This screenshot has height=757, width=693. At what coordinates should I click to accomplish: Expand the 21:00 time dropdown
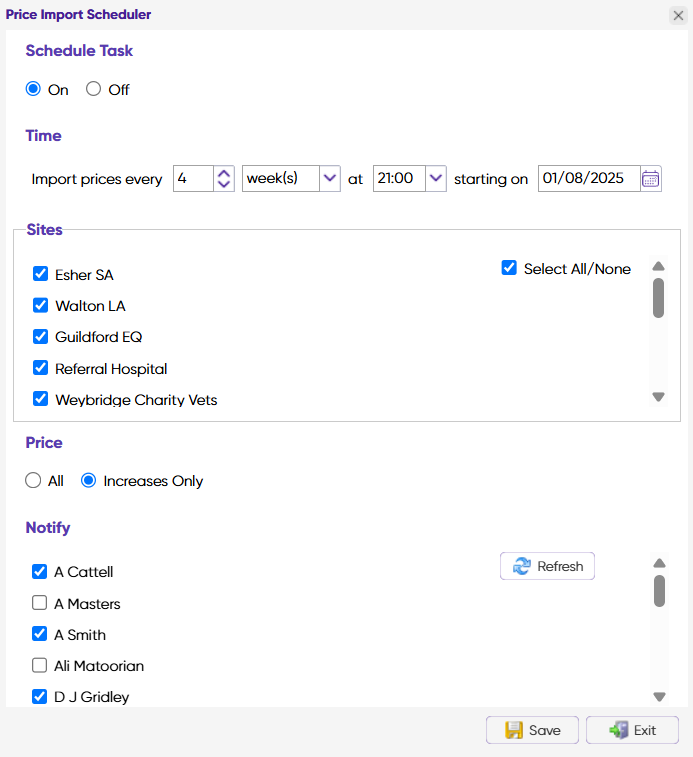pyautogui.click(x=435, y=179)
